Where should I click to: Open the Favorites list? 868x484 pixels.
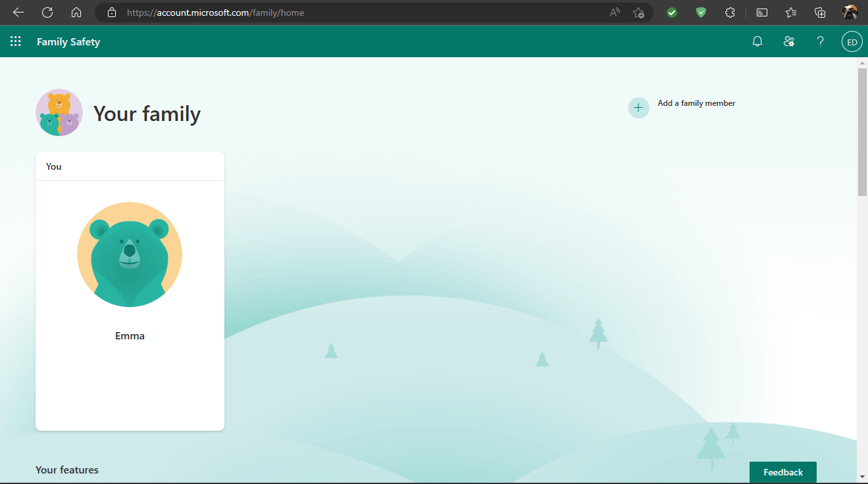tap(791, 12)
